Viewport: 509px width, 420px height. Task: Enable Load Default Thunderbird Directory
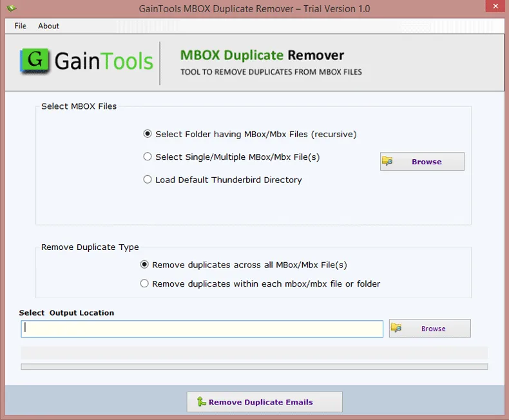coord(148,180)
